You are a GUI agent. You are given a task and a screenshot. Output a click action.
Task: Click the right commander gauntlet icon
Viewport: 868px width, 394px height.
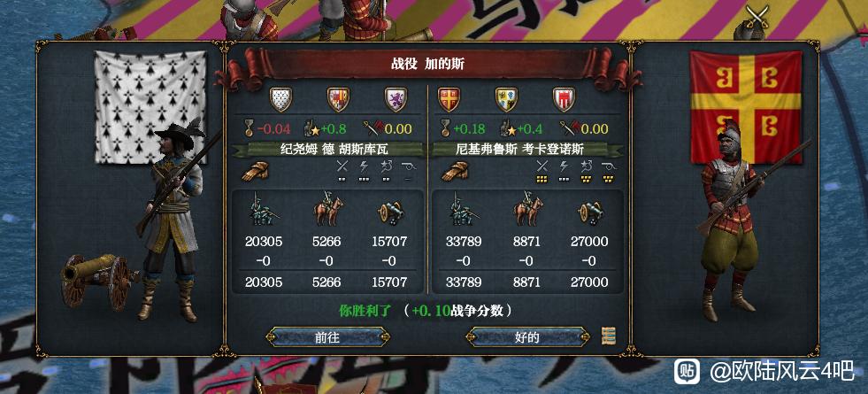[x=455, y=171]
